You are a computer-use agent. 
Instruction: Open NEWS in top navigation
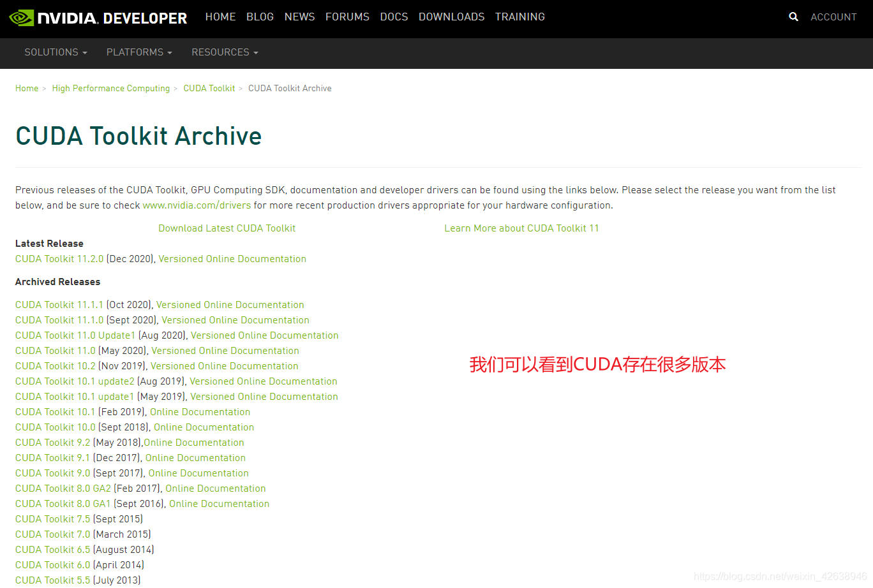(x=299, y=17)
